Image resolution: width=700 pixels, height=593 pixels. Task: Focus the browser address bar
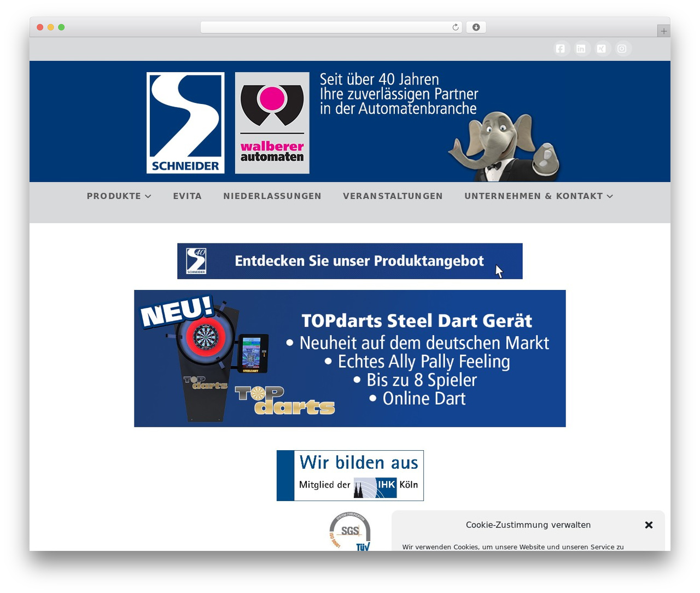[331, 27]
